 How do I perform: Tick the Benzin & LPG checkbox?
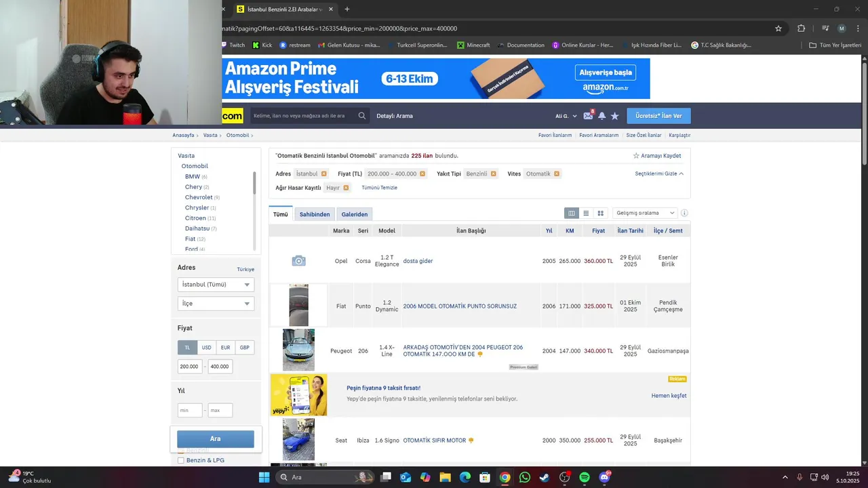(x=181, y=460)
